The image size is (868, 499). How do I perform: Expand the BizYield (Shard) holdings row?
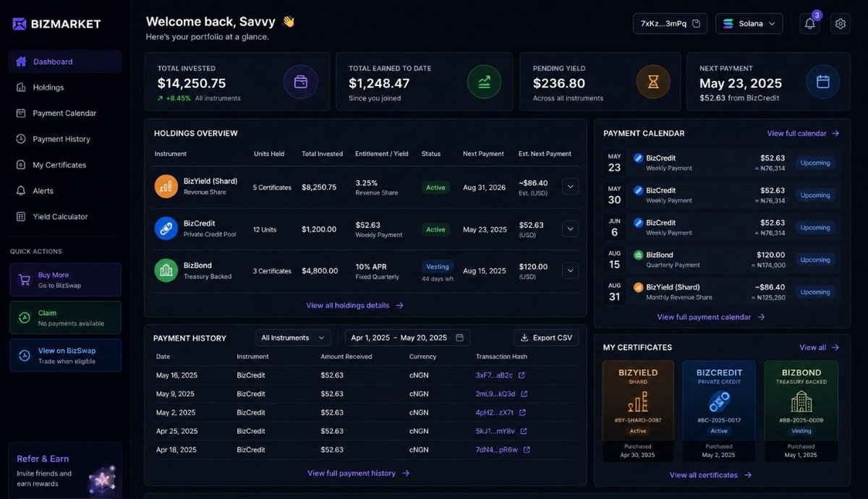(x=571, y=187)
